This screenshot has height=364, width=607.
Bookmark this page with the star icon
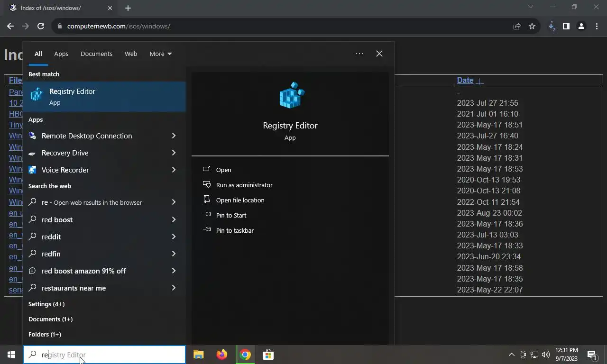[532, 26]
